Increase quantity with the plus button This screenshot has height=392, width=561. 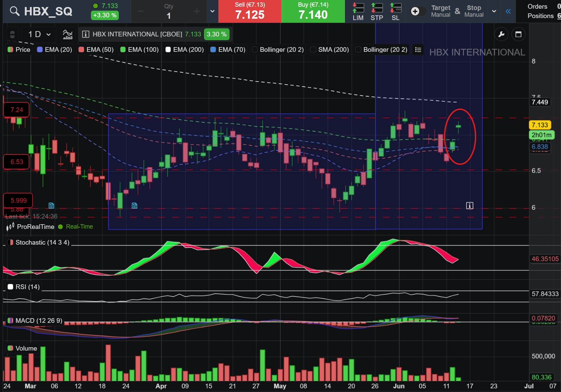coord(197,12)
